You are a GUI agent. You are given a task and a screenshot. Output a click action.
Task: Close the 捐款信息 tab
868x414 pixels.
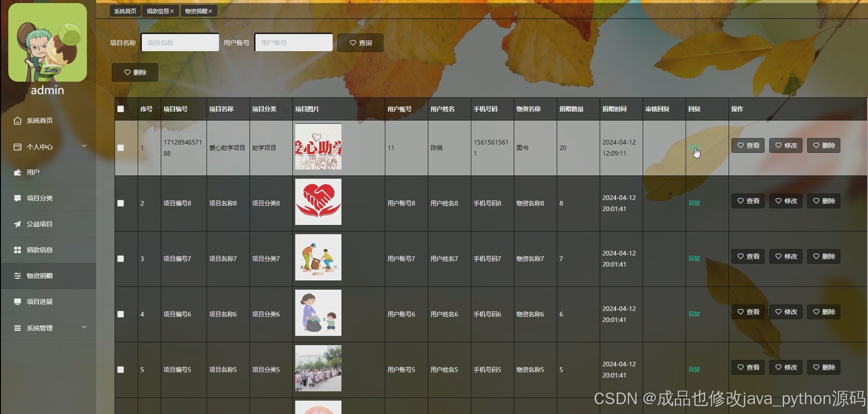point(172,11)
